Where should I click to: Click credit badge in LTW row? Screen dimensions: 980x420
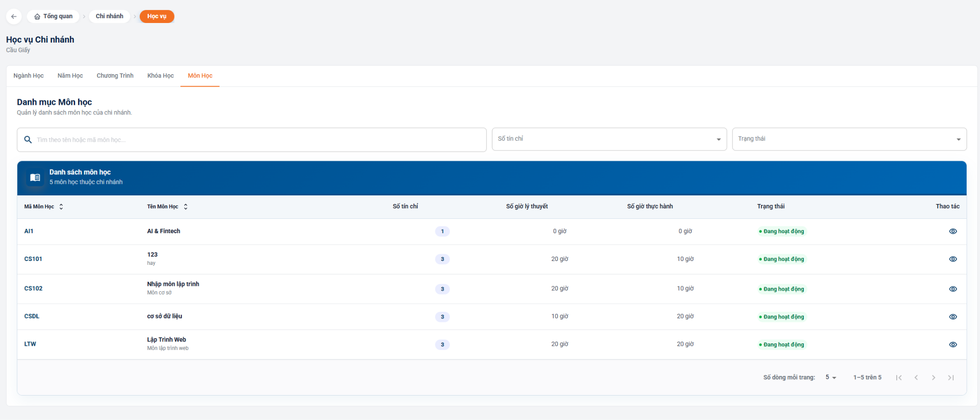[x=442, y=344]
